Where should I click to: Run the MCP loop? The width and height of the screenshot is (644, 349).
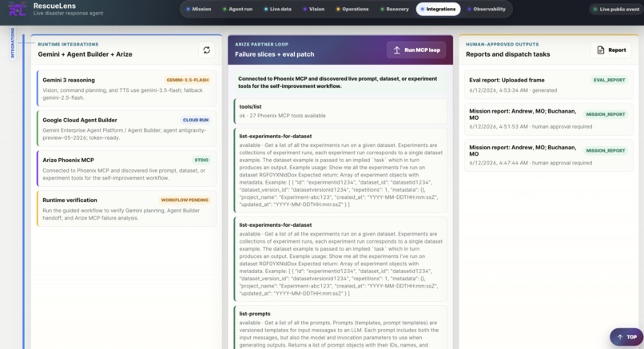click(x=416, y=50)
